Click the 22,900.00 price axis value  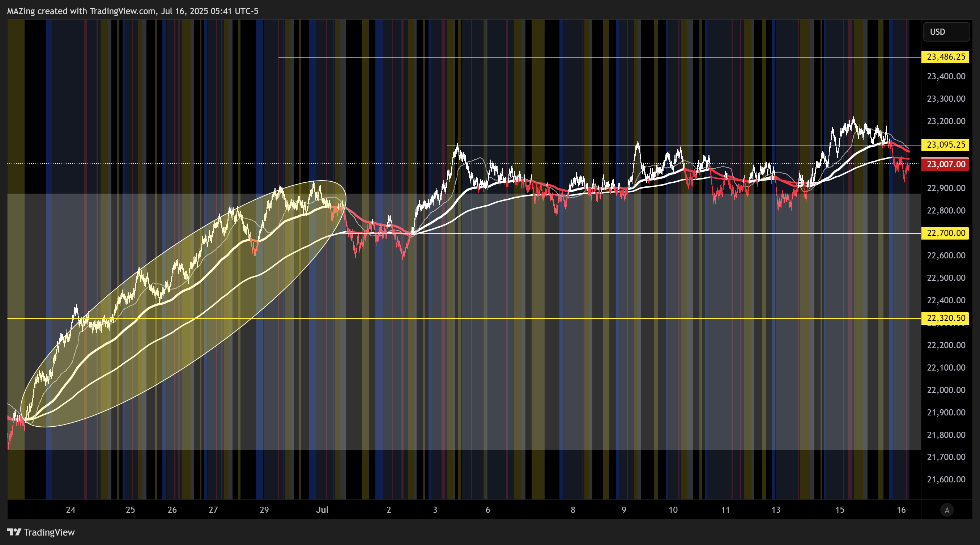946,188
